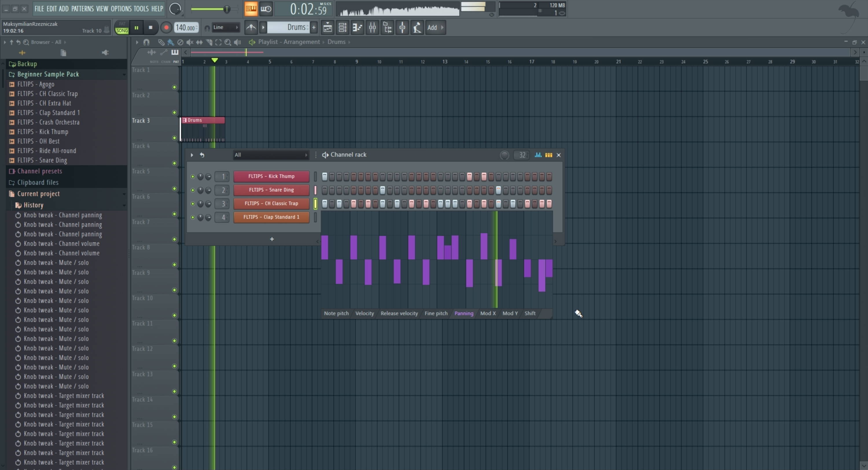
Task: Select the Zoom tool in Playlist
Action: point(228,42)
